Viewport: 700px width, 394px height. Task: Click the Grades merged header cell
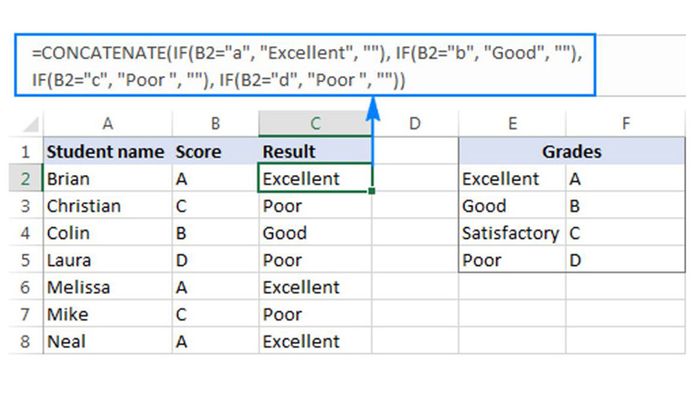(x=572, y=151)
